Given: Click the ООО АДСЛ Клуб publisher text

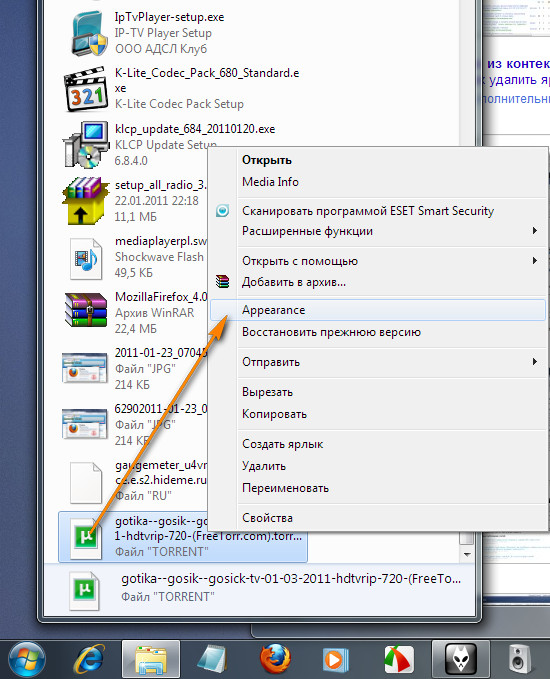Looking at the screenshot, I should click(x=161, y=49).
